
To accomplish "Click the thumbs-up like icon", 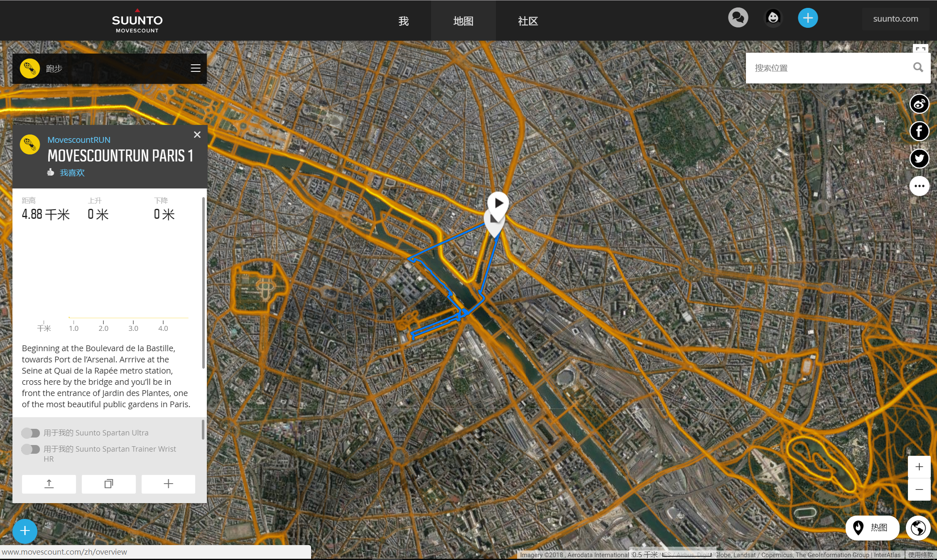I will click(51, 172).
